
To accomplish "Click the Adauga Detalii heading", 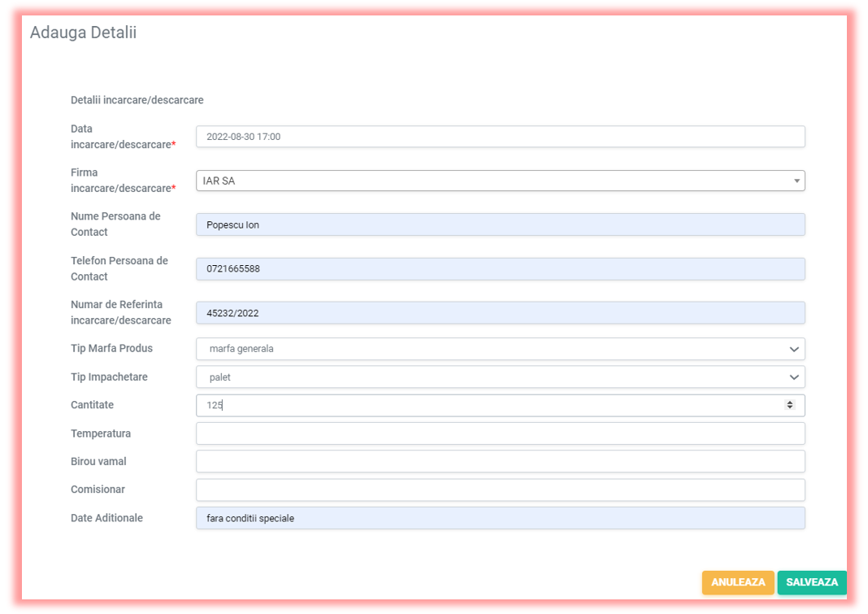I will coord(83,33).
